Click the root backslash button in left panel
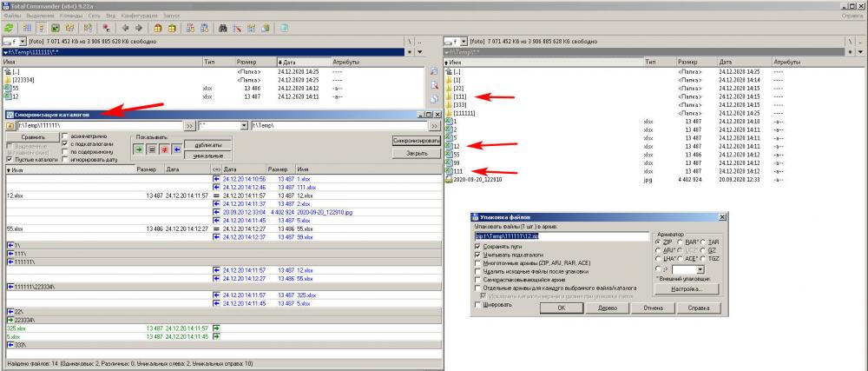This screenshot has height=371, width=868. (x=410, y=42)
